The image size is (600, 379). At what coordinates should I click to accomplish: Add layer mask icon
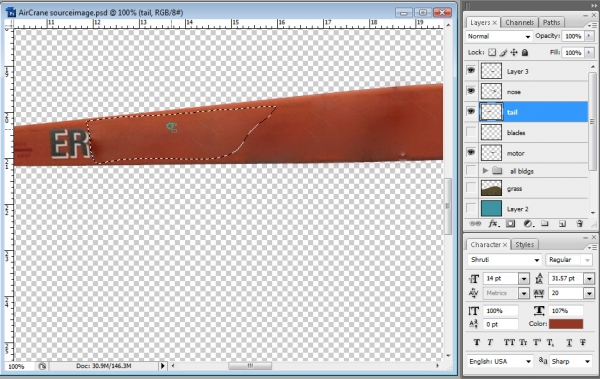point(510,224)
